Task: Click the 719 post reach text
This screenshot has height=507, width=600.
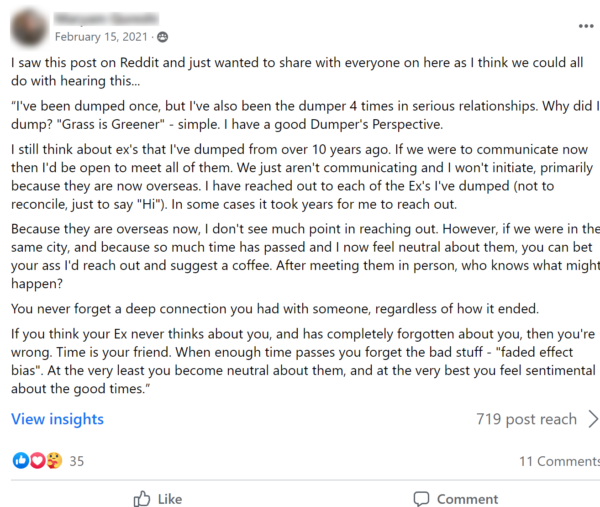Action: [x=526, y=419]
